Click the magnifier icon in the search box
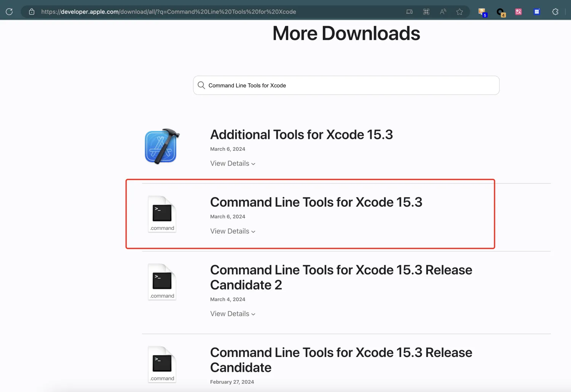The height and width of the screenshot is (392, 571). [201, 85]
